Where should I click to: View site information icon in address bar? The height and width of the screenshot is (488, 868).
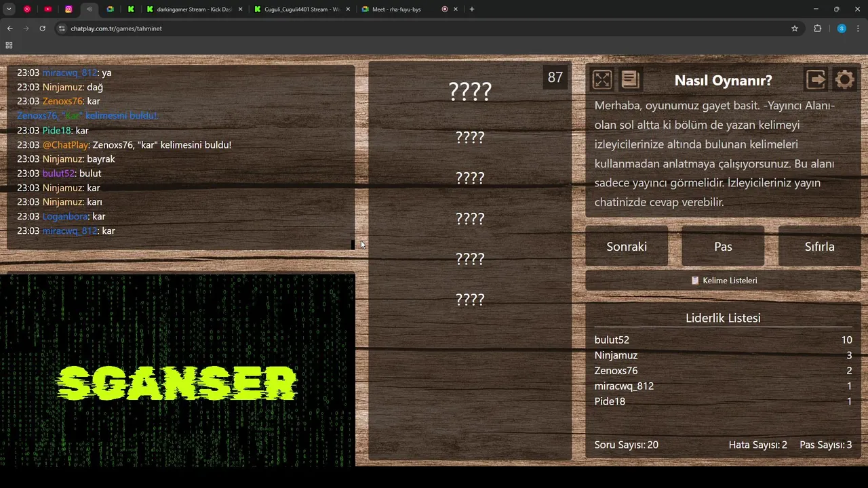point(62,28)
